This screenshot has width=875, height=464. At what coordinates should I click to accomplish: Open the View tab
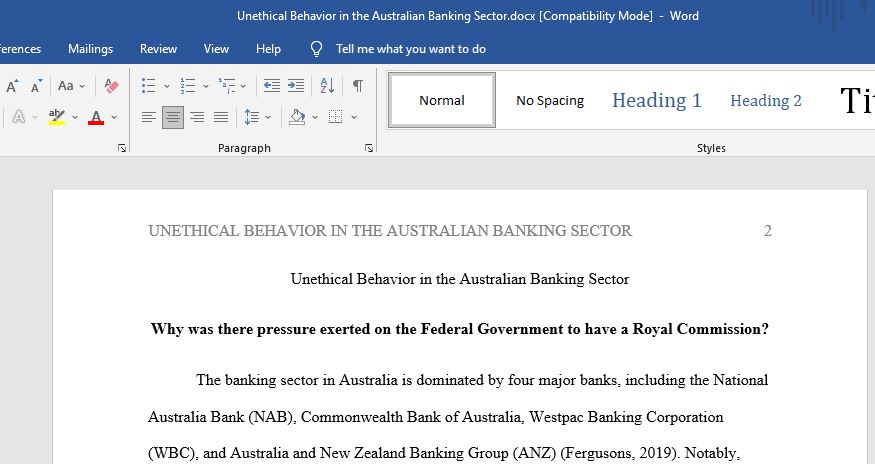tap(216, 49)
